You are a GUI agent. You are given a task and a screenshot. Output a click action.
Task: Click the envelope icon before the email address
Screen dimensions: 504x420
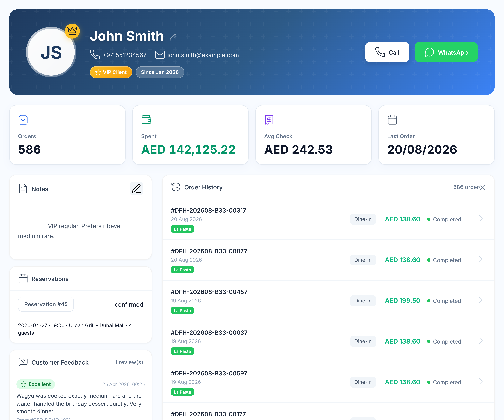pyautogui.click(x=160, y=55)
